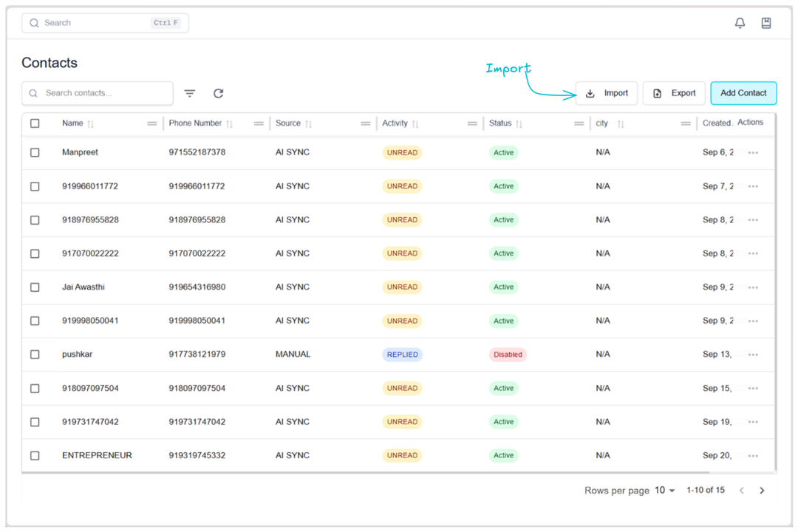This screenshot has width=798, height=532.
Task: Open actions menu for Manpreet row
Action: 753,153
